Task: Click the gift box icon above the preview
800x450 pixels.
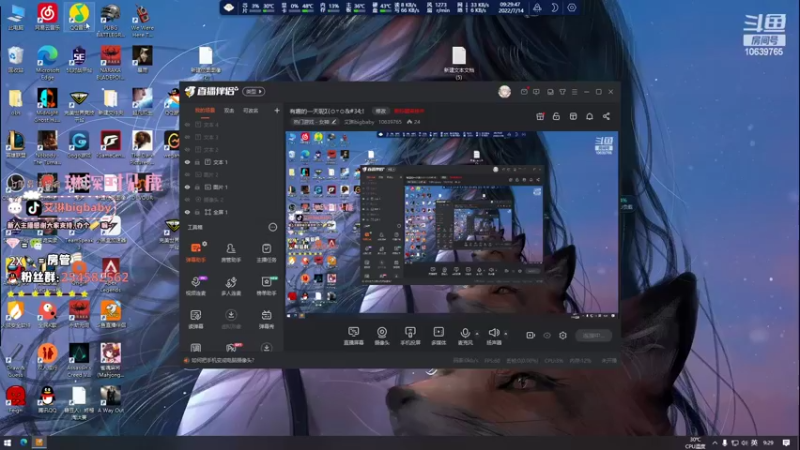Action: (x=540, y=116)
